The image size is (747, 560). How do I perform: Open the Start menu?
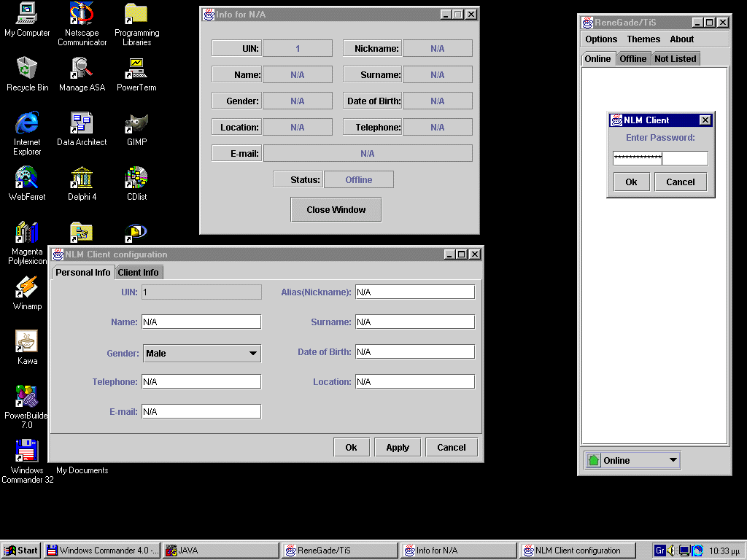21,551
